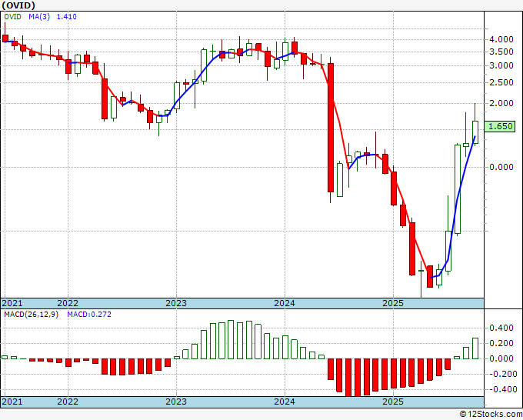Click the 2.500 price axis label

pos(501,83)
